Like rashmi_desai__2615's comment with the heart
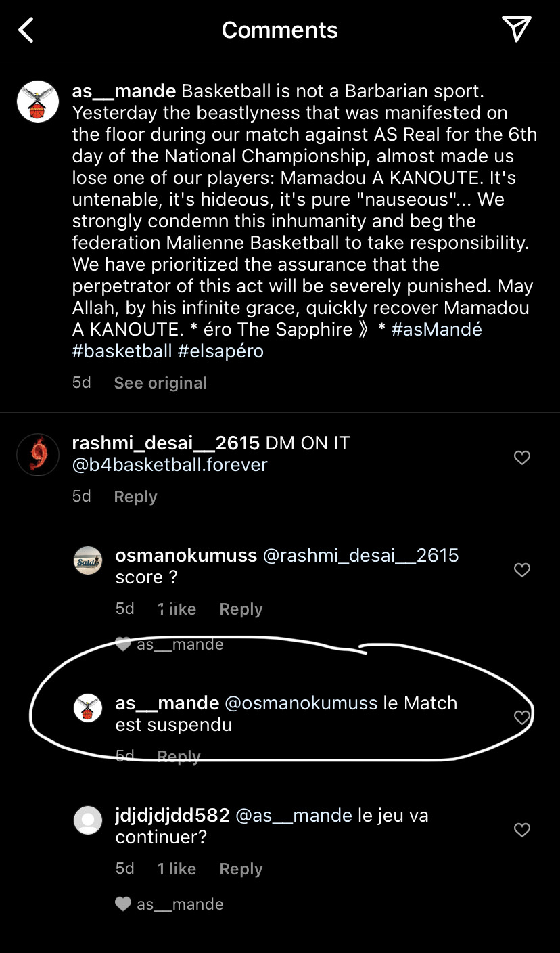This screenshot has height=953, width=560. pos(522,458)
